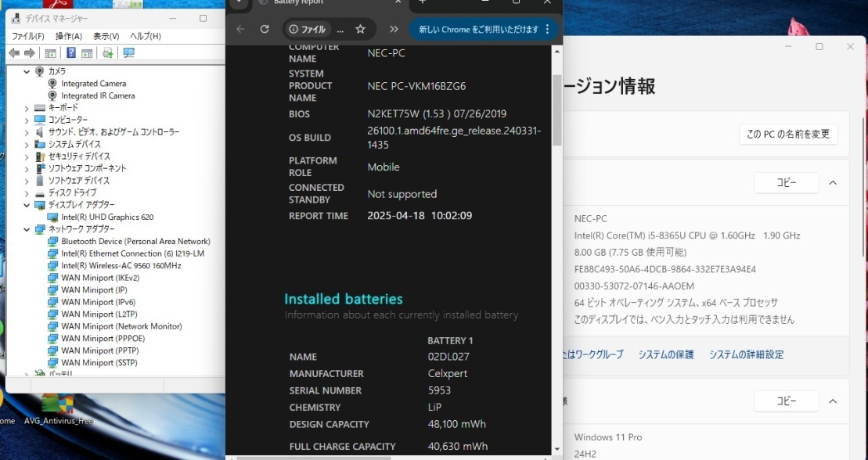Click the Update driver icon with green arrow
Screen dimensions: 868x460
[x=107, y=52]
